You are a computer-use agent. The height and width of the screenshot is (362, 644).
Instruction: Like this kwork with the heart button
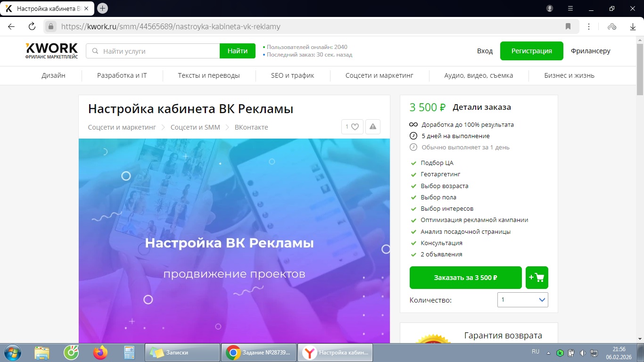pos(352,126)
